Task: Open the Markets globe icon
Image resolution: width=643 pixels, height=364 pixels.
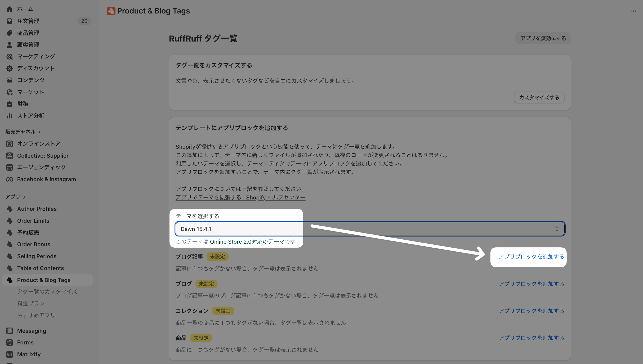Action: click(10, 92)
